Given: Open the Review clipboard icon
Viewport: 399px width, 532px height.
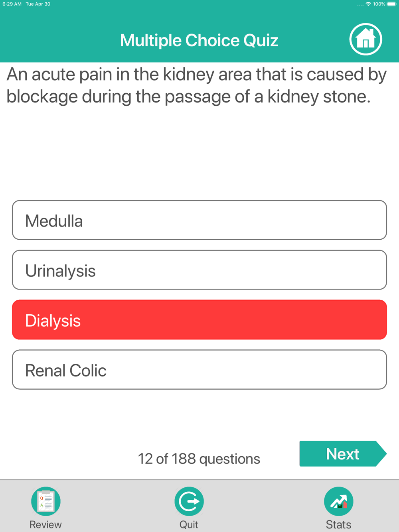Looking at the screenshot, I should 46,501.
